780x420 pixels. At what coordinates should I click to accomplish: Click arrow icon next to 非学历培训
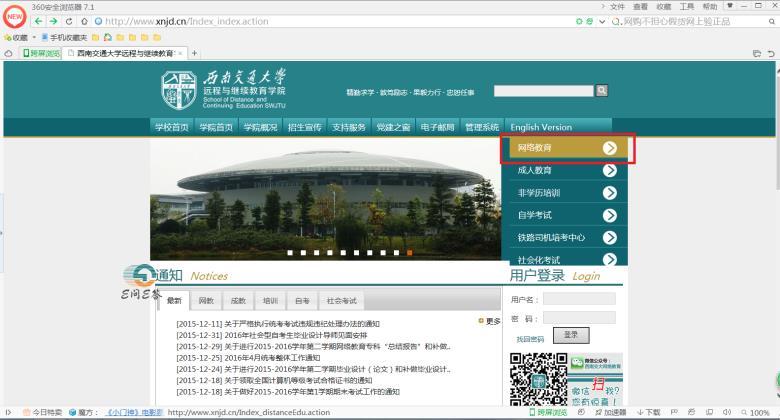pos(609,193)
